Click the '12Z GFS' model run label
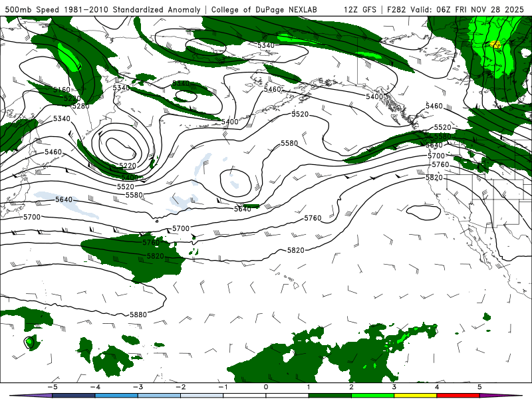This screenshot has width=532, height=399. click(x=360, y=9)
